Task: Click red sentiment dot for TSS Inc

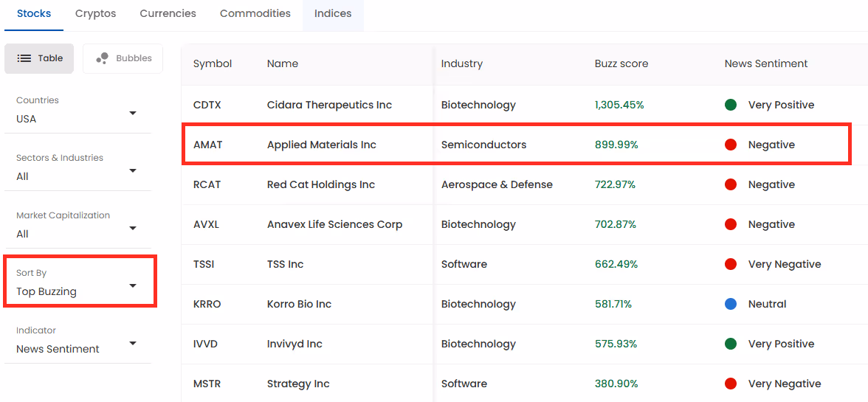Action: click(x=731, y=264)
